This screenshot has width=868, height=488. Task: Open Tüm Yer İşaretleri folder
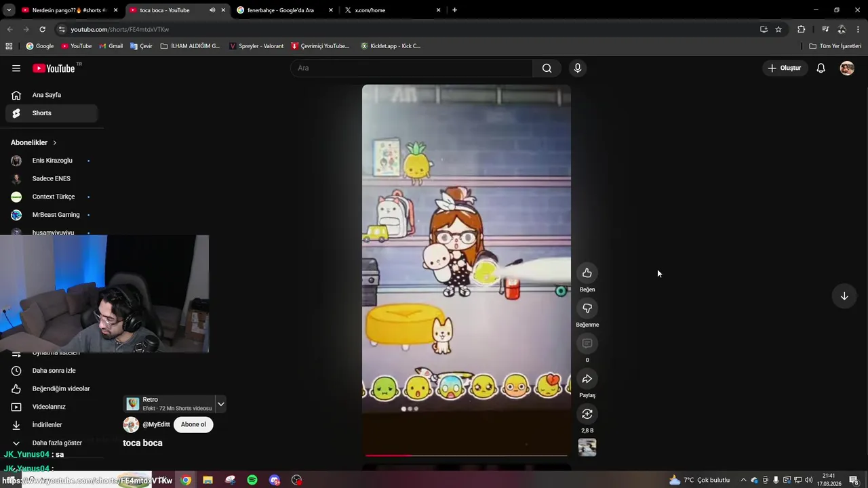click(835, 46)
